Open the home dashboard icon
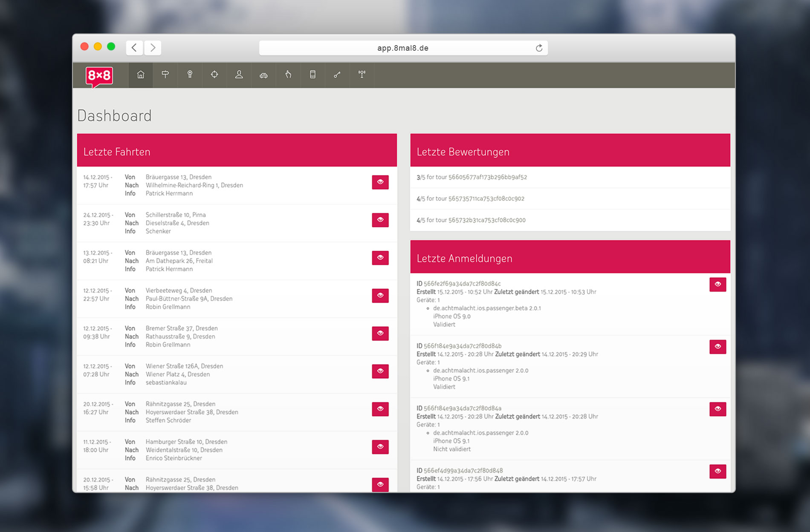 click(141, 75)
